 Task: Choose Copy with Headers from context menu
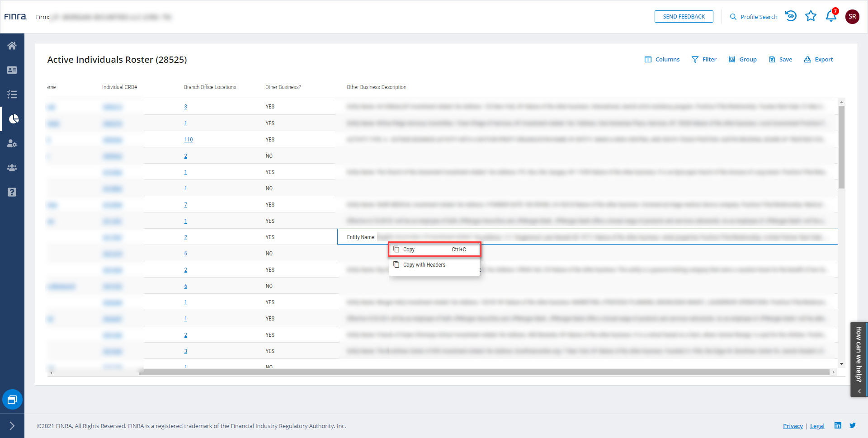tap(424, 265)
